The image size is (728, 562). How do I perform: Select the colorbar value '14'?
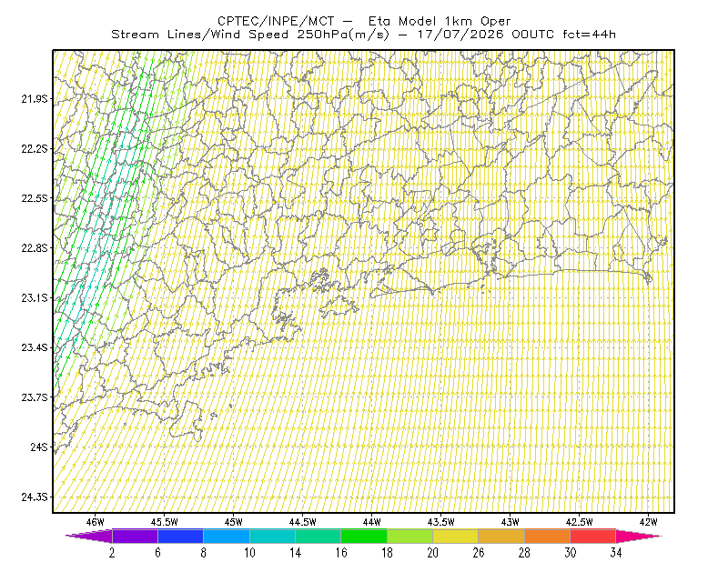pos(295,553)
